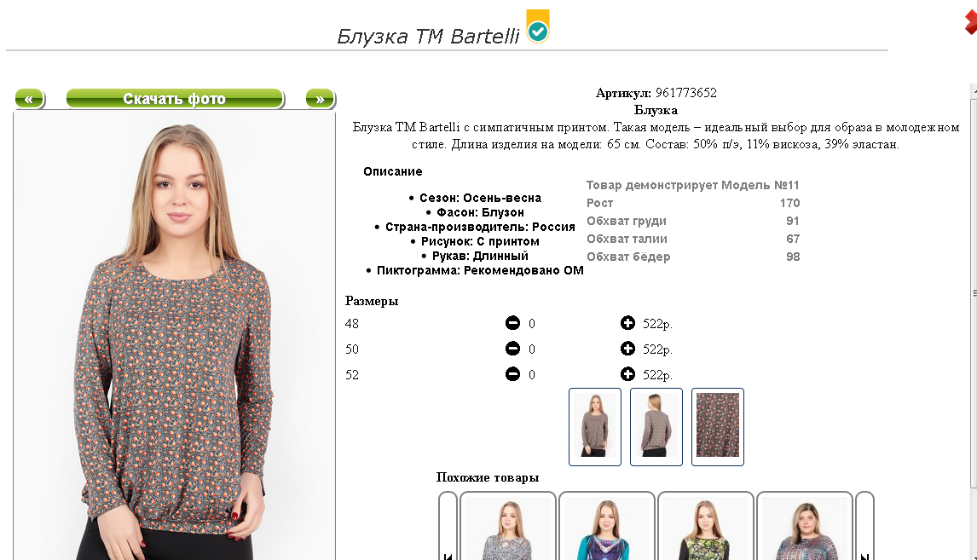Open the fourth similar product thumbnail
The height and width of the screenshot is (560, 977).
[805, 527]
